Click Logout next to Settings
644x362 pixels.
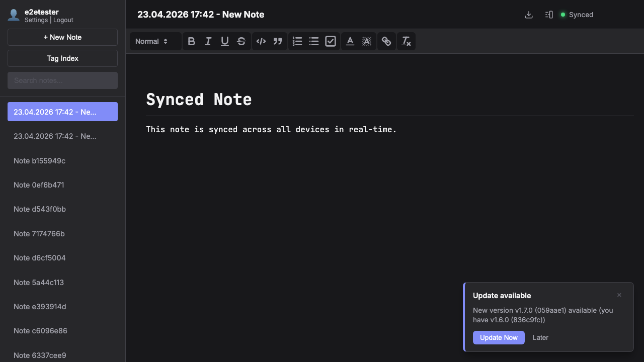tap(63, 20)
